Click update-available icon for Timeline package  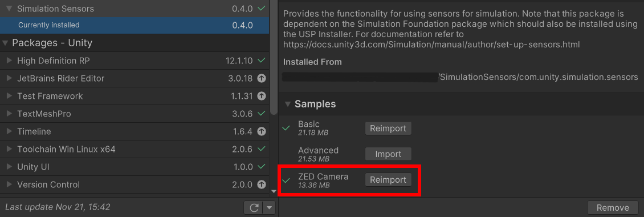tap(261, 131)
